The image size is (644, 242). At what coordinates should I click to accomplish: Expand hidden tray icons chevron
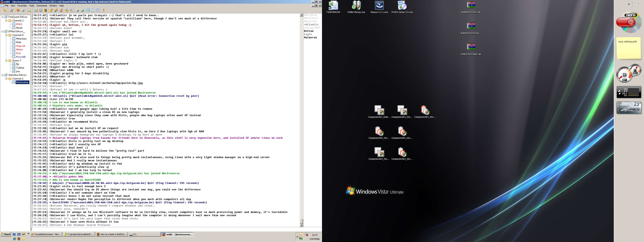pyautogui.click(x=297, y=237)
